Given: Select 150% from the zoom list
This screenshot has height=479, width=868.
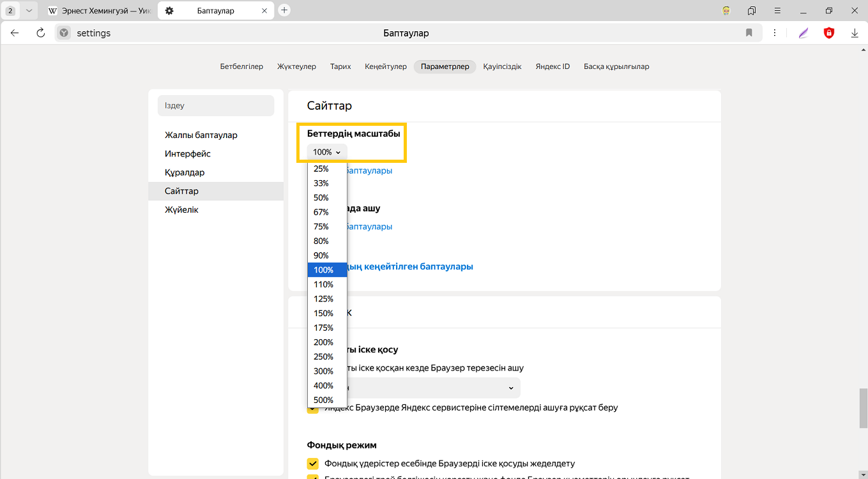Looking at the screenshot, I should (324, 314).
